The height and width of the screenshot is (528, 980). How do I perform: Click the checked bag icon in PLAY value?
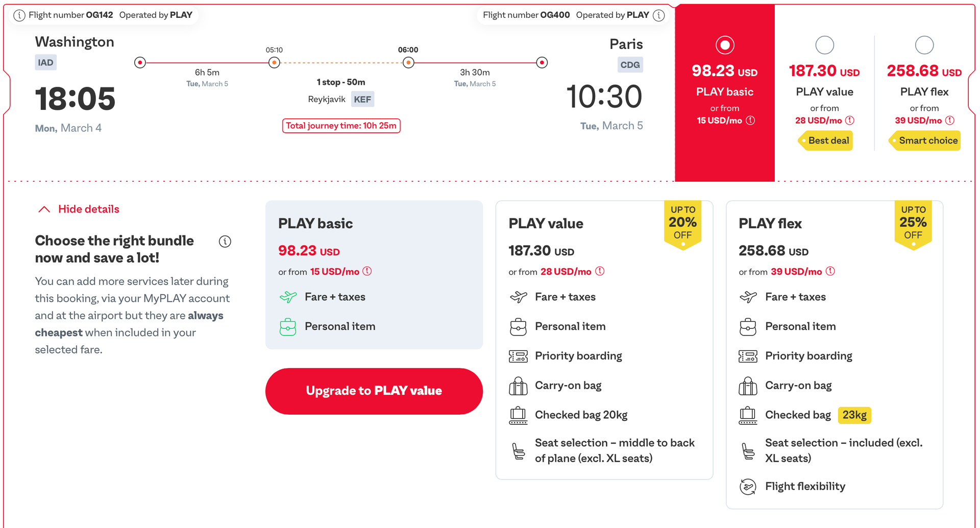click(518, 415)
